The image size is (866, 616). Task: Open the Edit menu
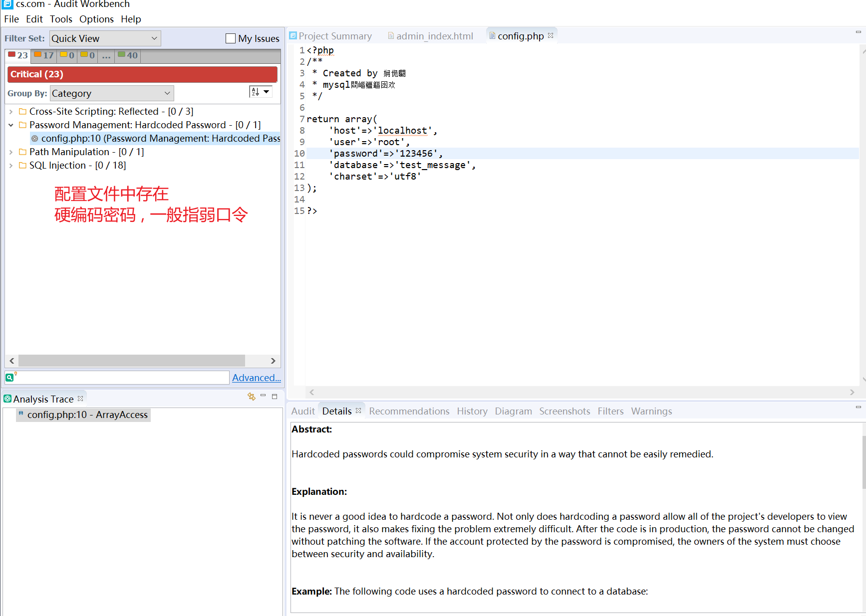(x=34, y=19)
